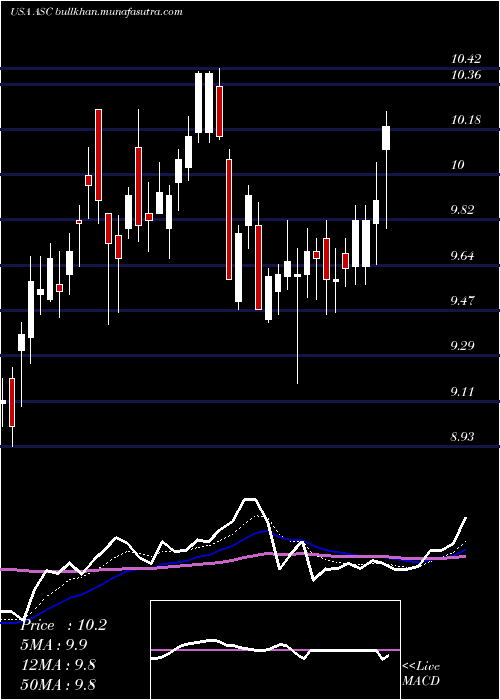
Task: Click the MACD line in the inset box
Action: click(270, 650)
